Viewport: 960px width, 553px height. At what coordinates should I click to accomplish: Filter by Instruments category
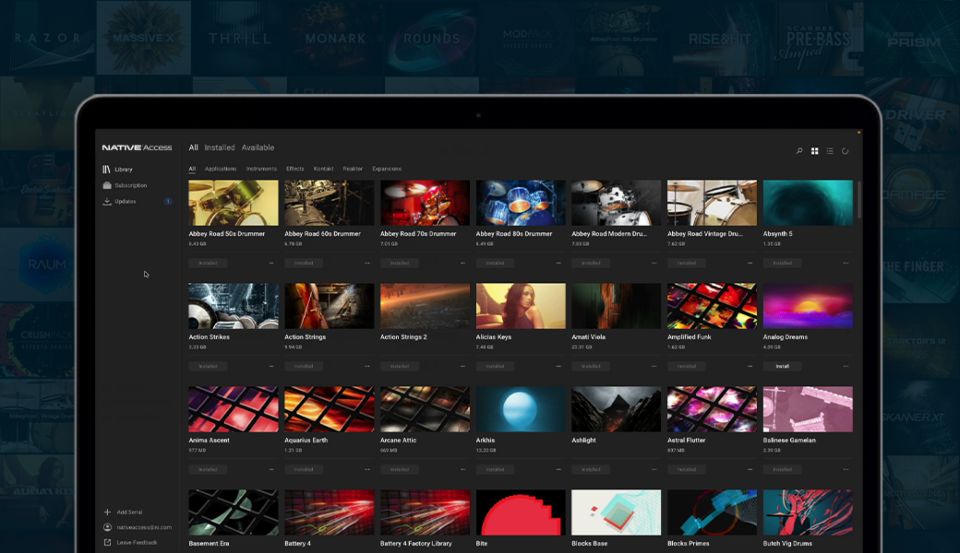click(x=262, y=169)
